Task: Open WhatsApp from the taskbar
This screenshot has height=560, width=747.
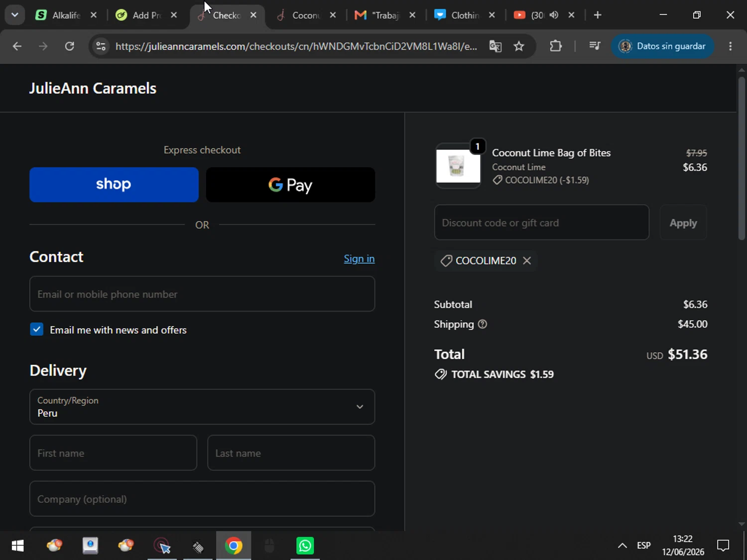Action: 305,546
